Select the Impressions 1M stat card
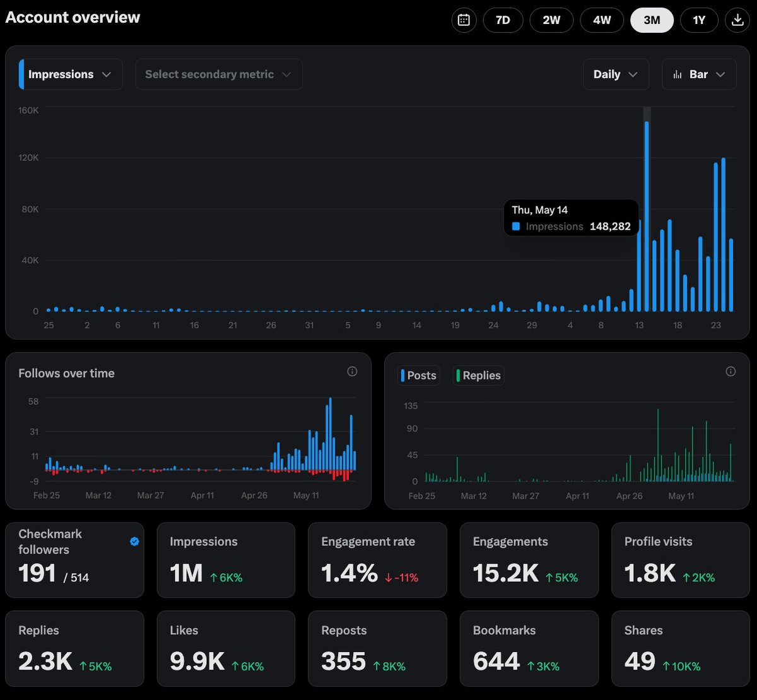 point(226,560)
